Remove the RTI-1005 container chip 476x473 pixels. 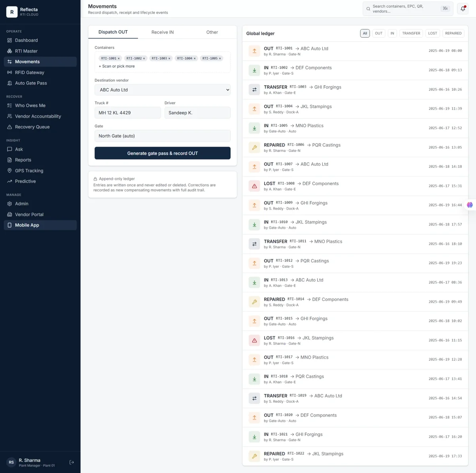coord(220,58)
